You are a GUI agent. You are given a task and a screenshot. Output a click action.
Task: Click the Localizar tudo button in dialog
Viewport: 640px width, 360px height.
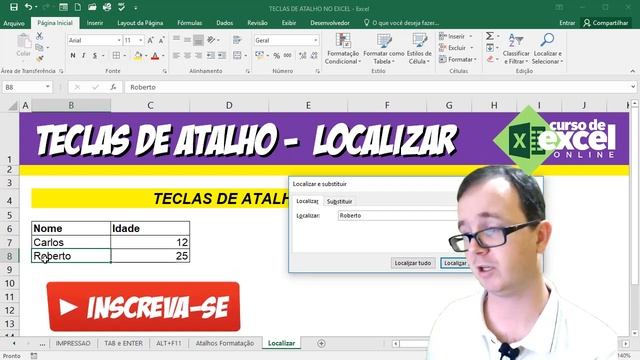pyautogui.click(x=413, y=263)
